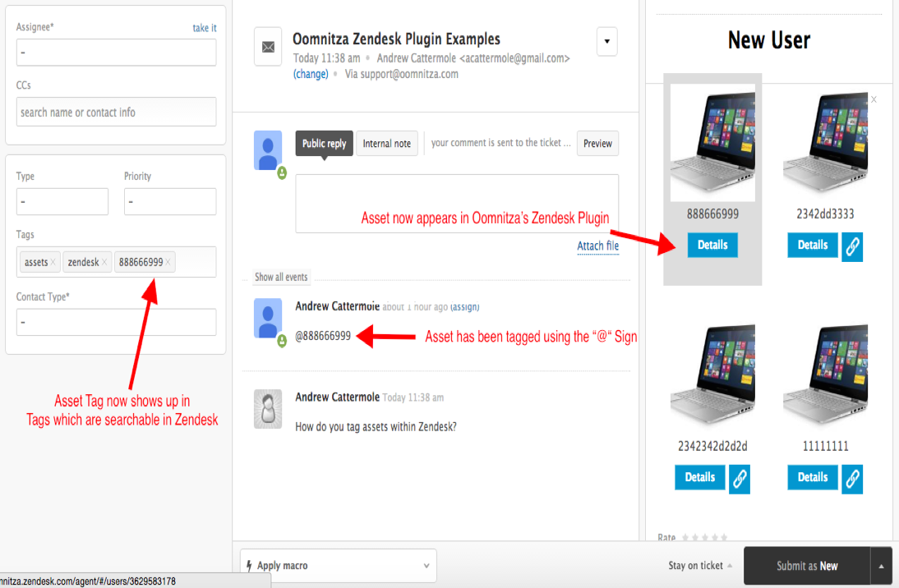Remove the 'assets' tag using its x
This screenshot has width=899, height=588.
pyautogui.click(x=53, y=263)
